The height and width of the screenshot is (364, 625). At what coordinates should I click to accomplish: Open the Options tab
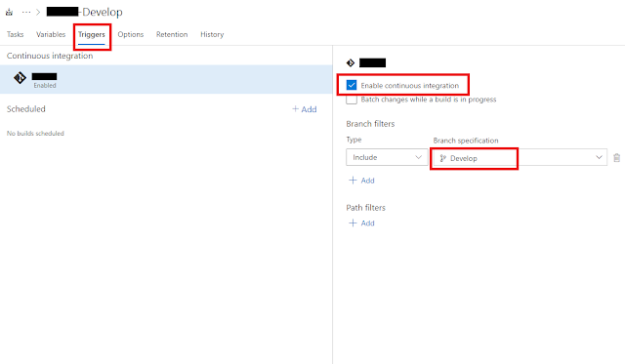(x=131, y=35)
